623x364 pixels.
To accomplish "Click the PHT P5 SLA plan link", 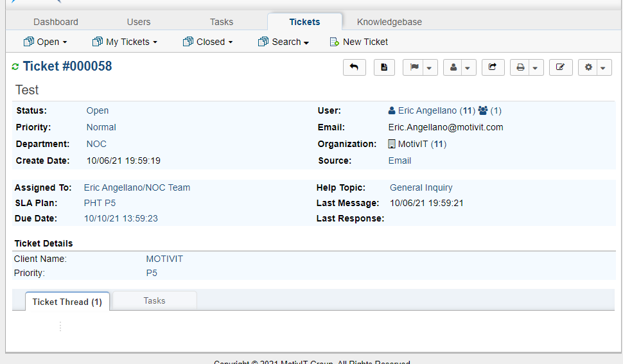I will click(100, 203).
